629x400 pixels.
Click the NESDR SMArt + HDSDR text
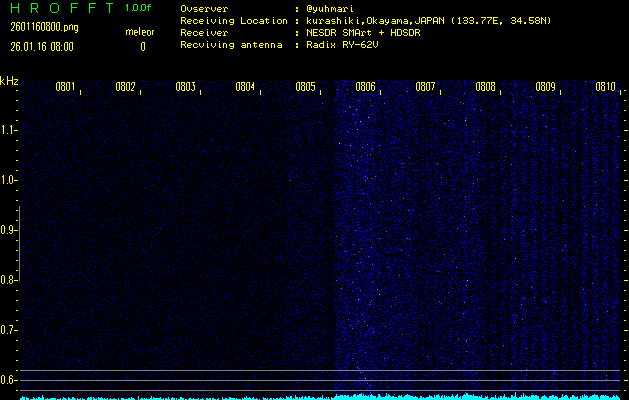[x=363, y=33]
